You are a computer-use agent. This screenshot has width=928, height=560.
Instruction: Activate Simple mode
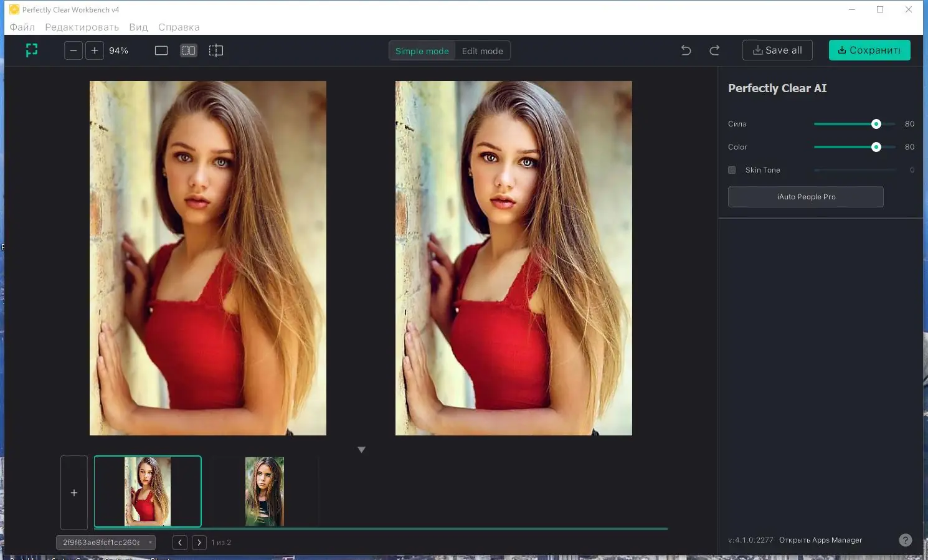tap(422, 51)
